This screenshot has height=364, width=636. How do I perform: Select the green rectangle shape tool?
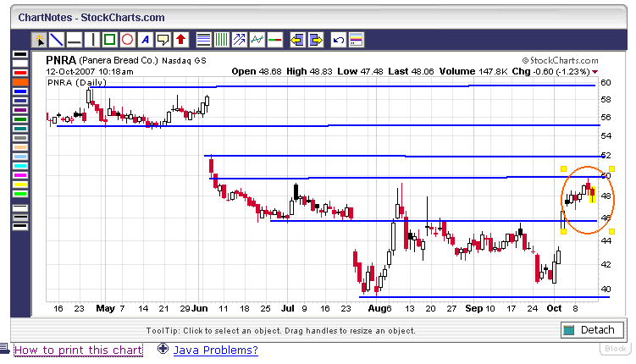coord(109,40)
